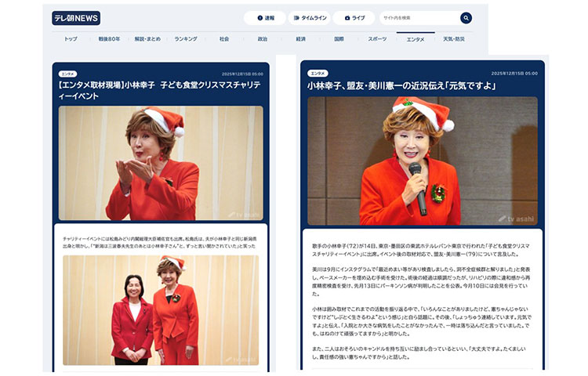Open the photo of two women in red
Screen dimensions: 588x376
tap(162, 309)
